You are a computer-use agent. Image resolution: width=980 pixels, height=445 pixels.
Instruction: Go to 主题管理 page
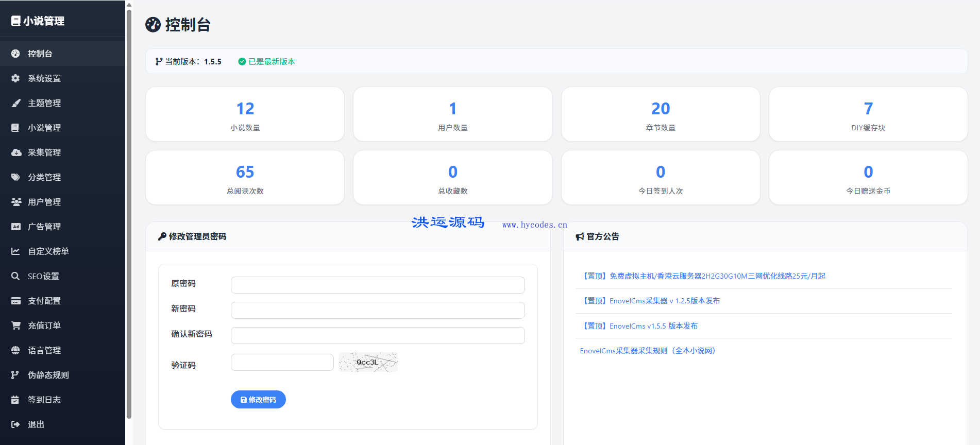[x=62, y=103]
